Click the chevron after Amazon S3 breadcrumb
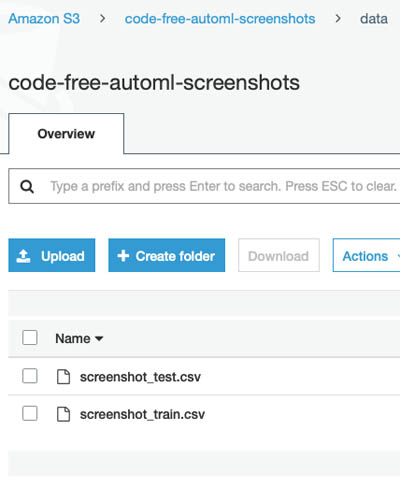This screenshot has height=488, width=400. click(103, 19)
